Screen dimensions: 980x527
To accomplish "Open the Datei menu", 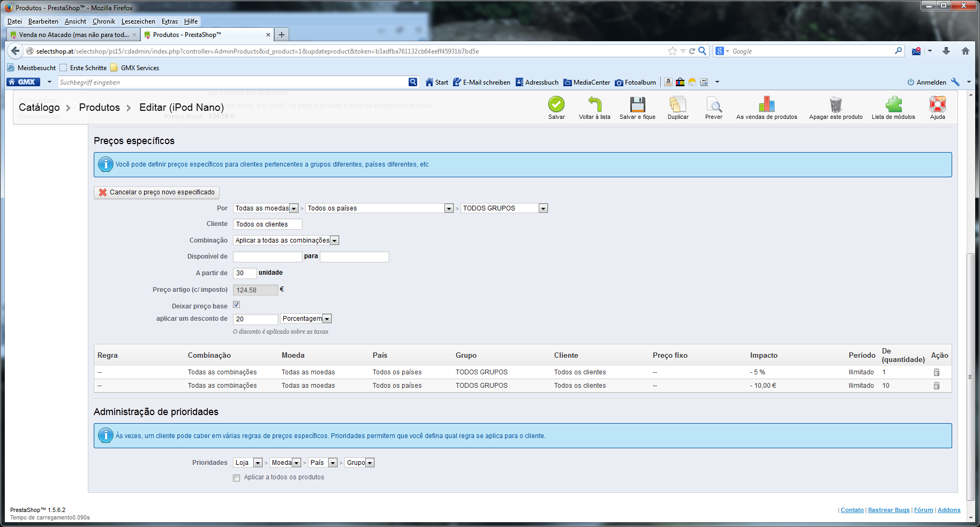I will (14, 21).
